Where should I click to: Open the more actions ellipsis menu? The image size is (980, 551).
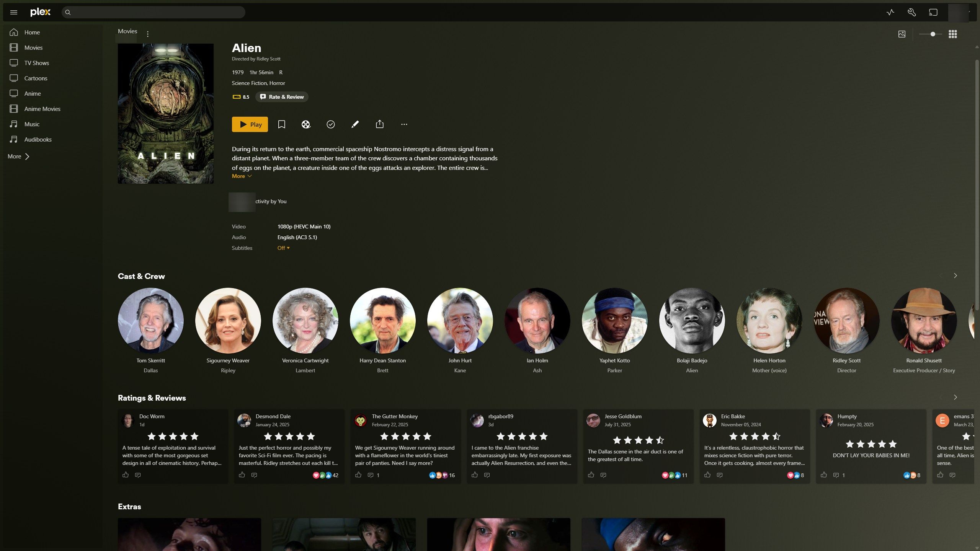tap(404, 124)
